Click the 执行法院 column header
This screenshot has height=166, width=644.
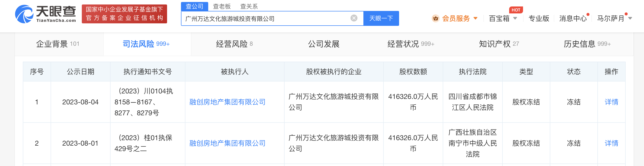tap(472, 72)
